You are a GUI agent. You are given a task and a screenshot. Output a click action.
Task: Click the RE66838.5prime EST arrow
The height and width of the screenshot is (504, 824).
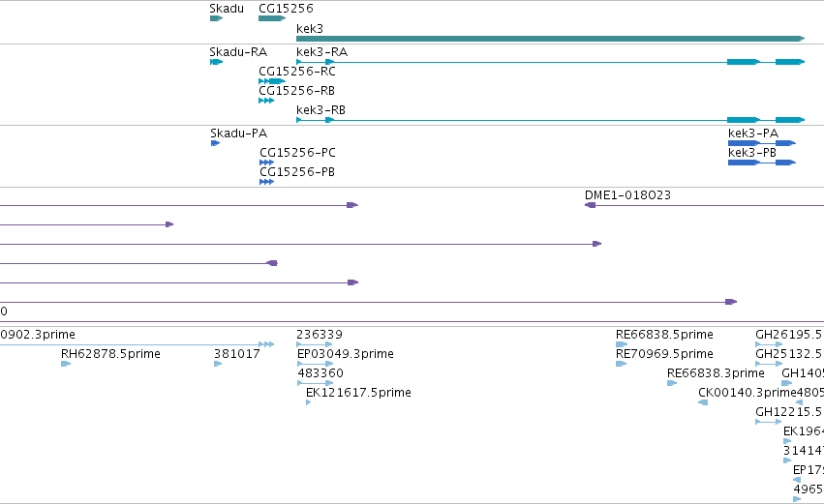tap(622, 344)
